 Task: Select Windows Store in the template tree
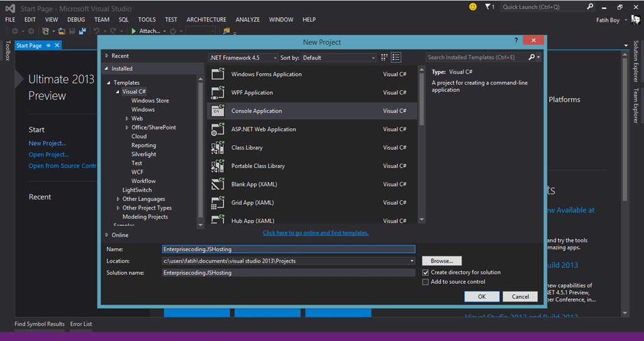150,100
